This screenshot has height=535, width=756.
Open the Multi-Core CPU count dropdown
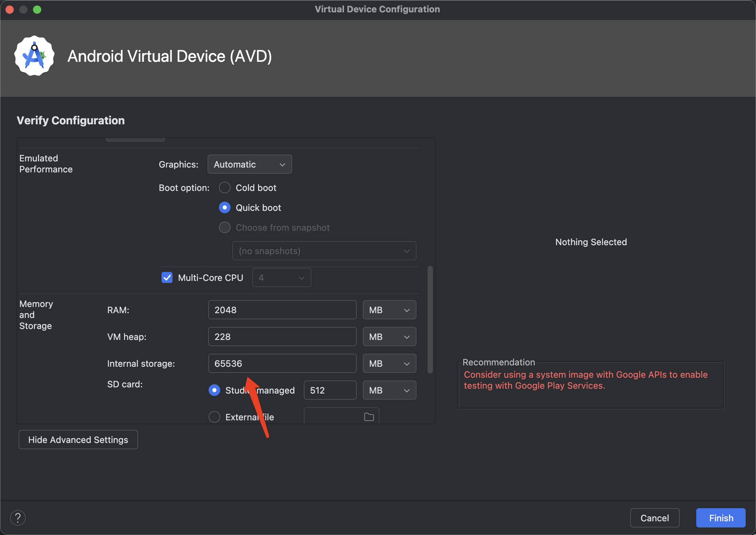[x=282, y=277]
